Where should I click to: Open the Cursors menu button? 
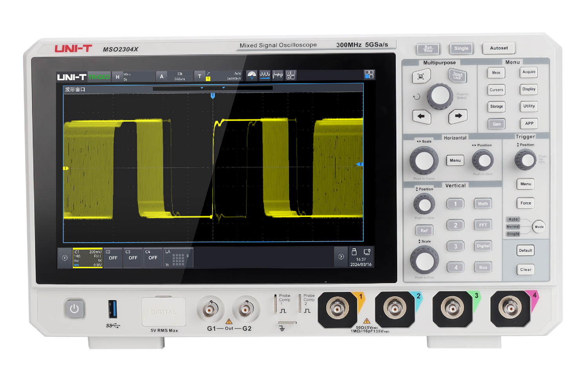point(496,90)
